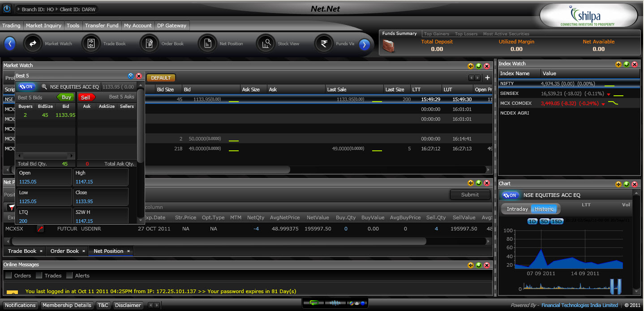Toggle the ON switch in Chart panel
The height and width of the screenshot is (311, 644).
pos(510,195)
